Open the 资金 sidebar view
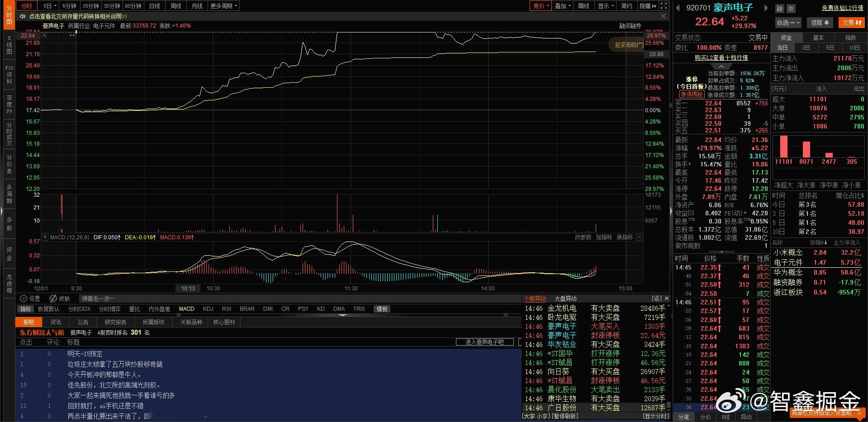868x422 pixels. pos(9,254)
